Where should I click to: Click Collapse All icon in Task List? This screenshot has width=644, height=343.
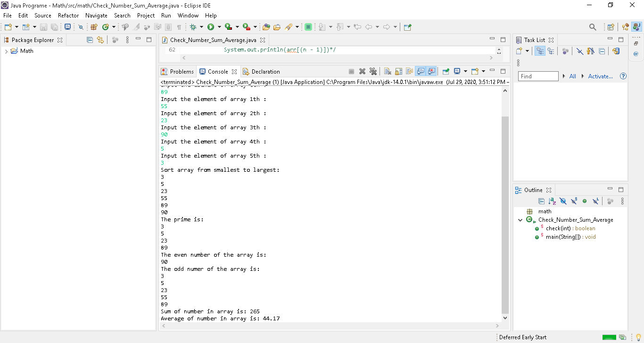coord(602,51)
